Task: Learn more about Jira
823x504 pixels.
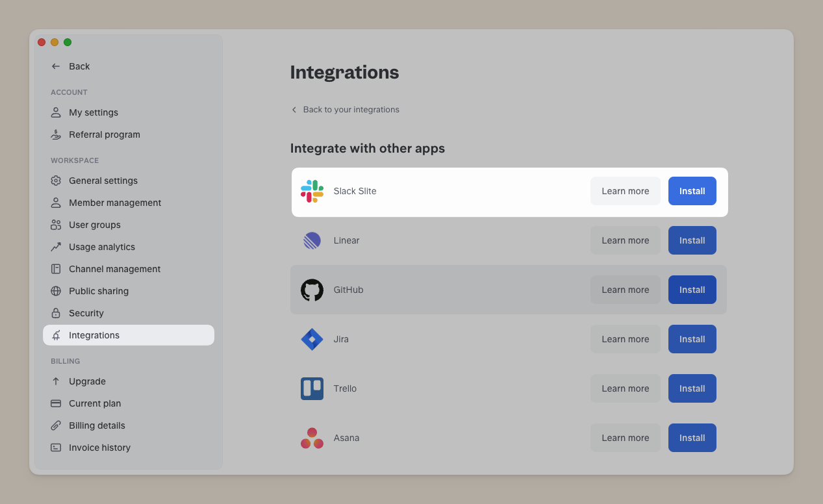Action: (x=626, y=339)
